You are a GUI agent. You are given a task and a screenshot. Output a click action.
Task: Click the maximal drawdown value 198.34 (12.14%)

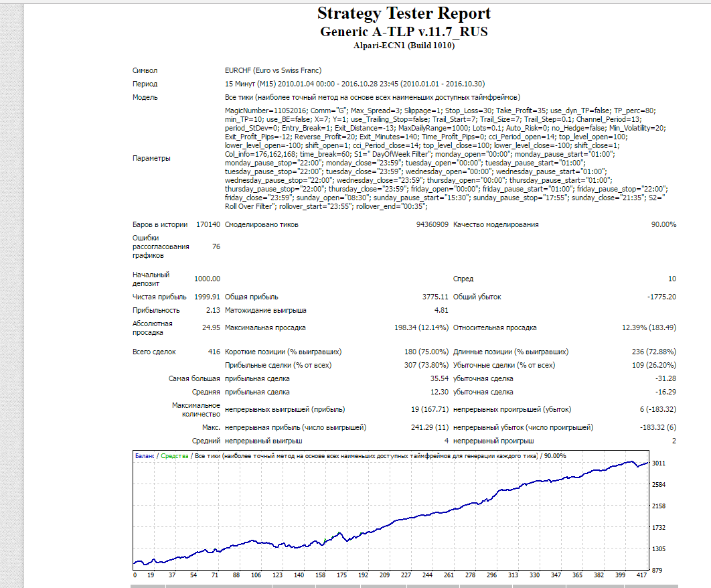coord(421,327)
